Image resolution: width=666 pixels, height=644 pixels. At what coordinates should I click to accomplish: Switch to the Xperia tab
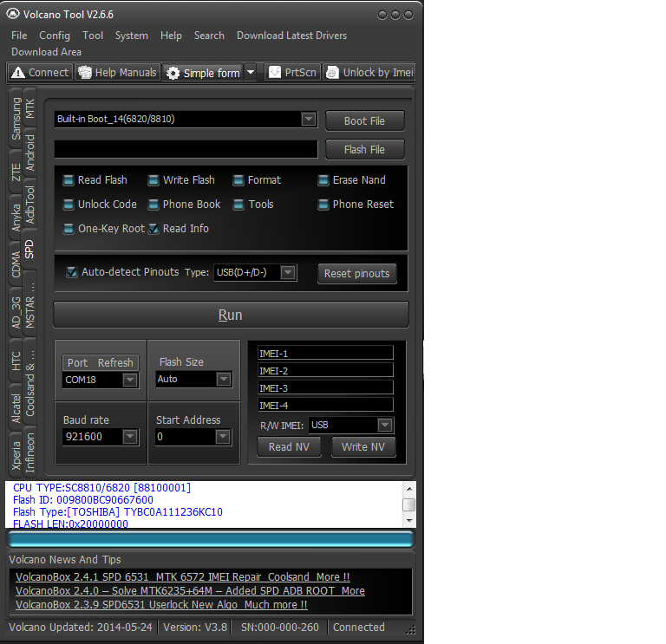[x=16, y=455]
